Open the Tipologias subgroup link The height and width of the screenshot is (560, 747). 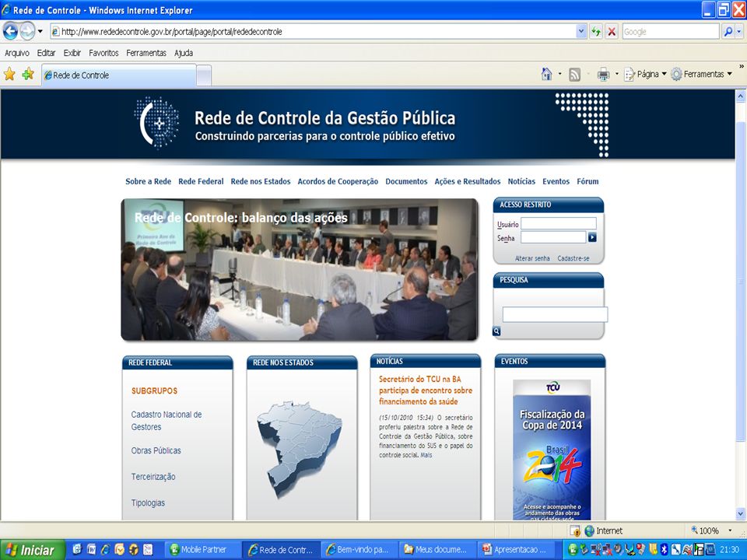tap(148, 503)
